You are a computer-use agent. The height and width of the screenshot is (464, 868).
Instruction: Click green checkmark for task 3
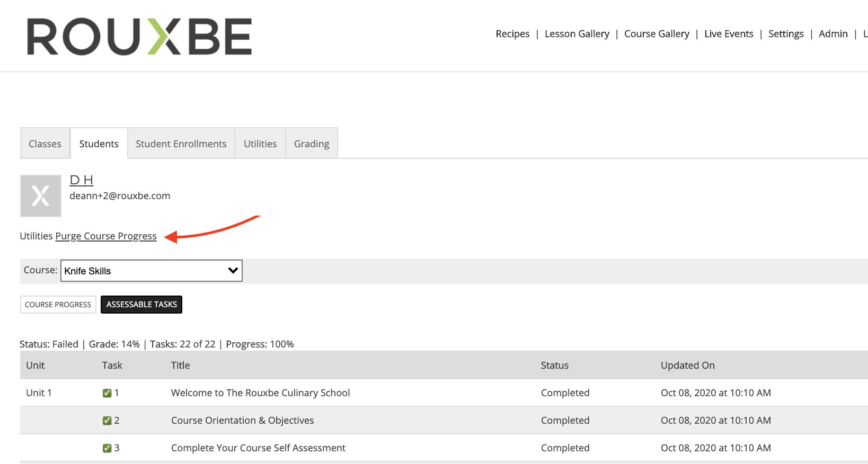point(107,448)
